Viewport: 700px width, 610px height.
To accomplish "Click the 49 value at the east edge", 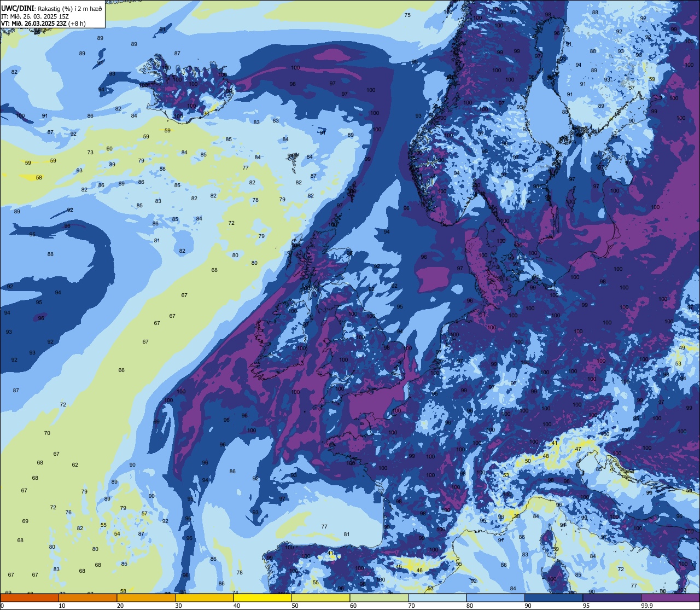I will pyautogui.click(x=682, y=348).
